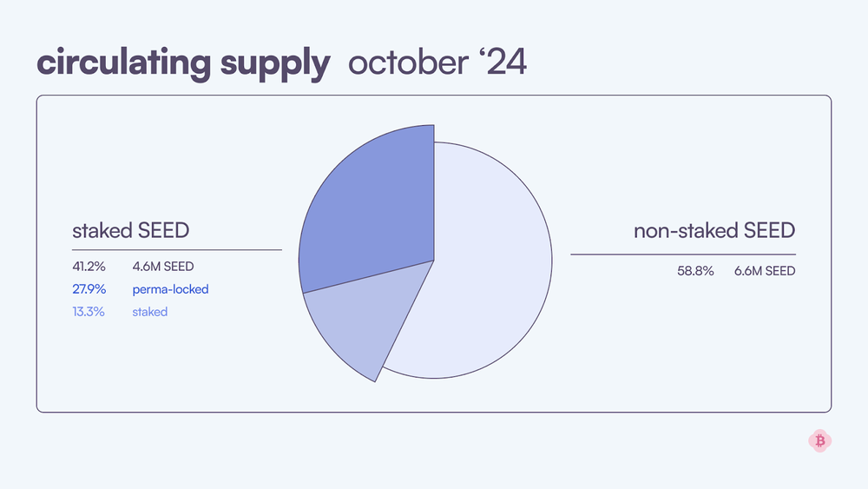Click the 41.2% staked percentage
The height and width of the screenshot is (489, 868).
click(x=89, y=267)
